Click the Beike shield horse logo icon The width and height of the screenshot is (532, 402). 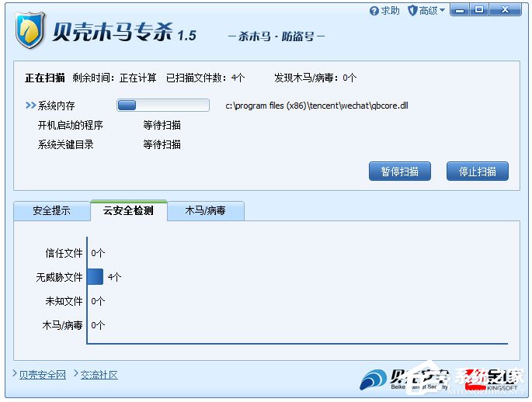(30, 30)
